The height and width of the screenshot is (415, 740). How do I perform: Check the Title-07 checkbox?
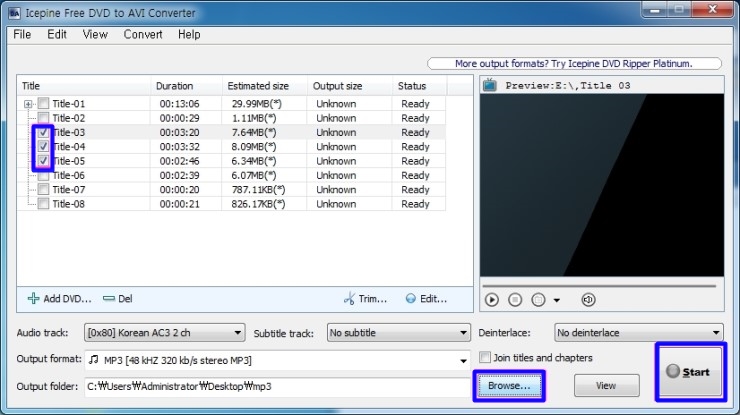pyautogui.click(x=43, y=189)
